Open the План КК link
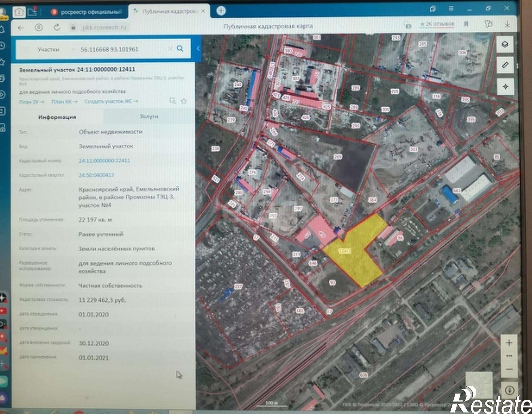The image size is (532, 414). tap(64, 102)
